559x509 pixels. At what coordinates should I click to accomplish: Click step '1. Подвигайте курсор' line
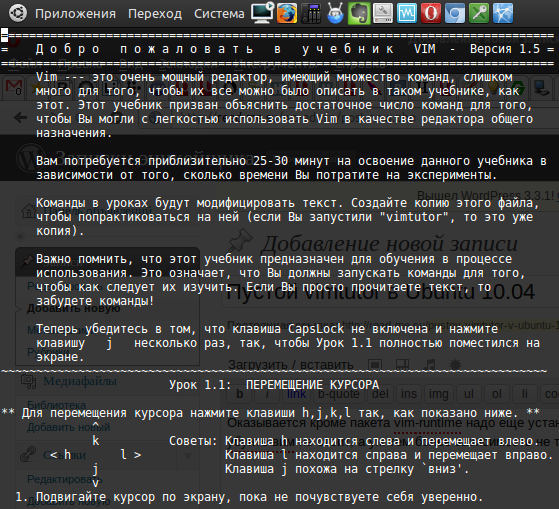[x=249, y=497]
